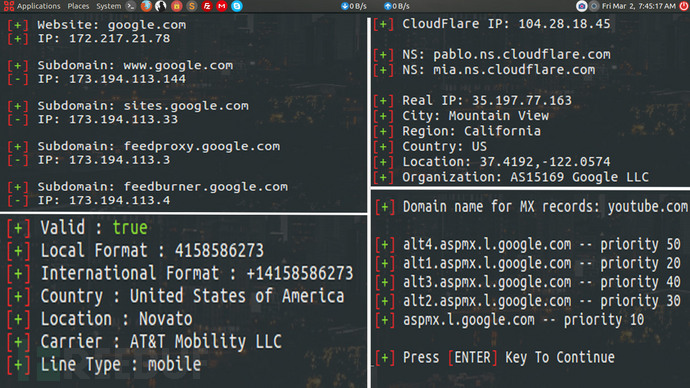Launch the Skype icon in the panel
690x388 pixels.
[x=237, y=6]
